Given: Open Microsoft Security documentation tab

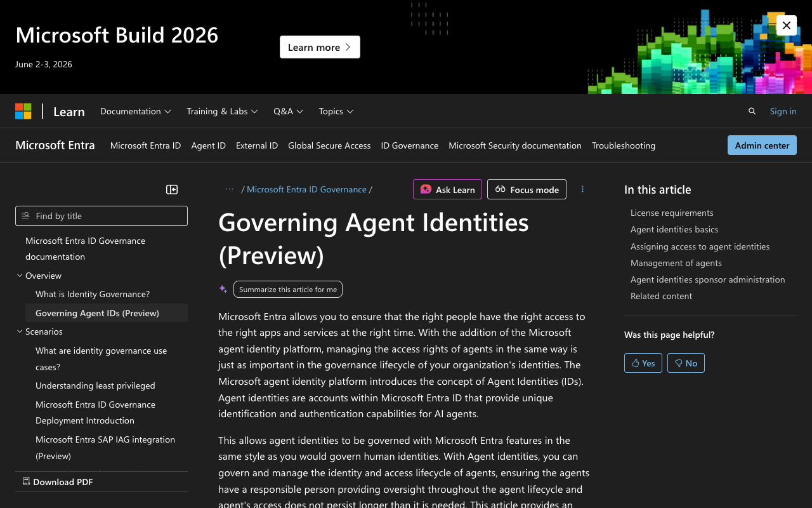Looking at the screenshot, I should (515, 145).
